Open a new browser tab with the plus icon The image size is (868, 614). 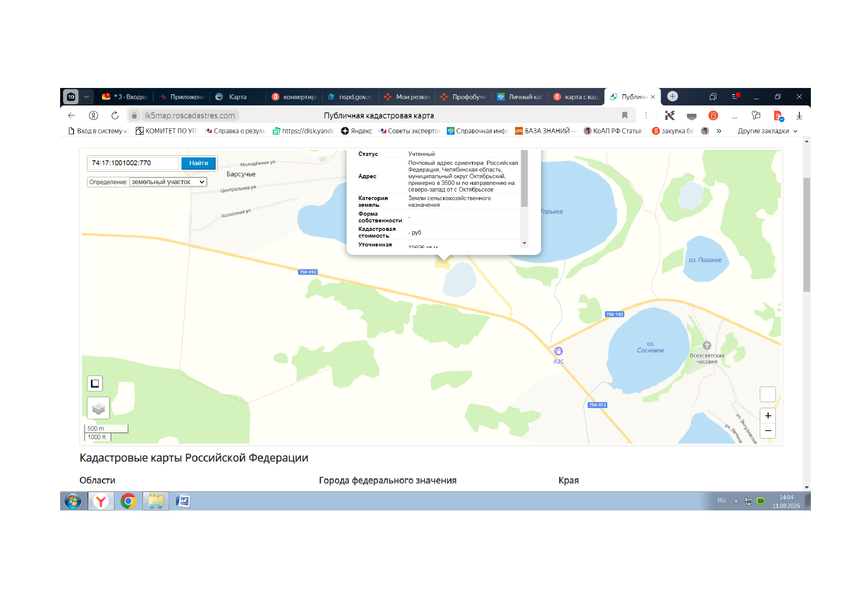coord(672,97)
